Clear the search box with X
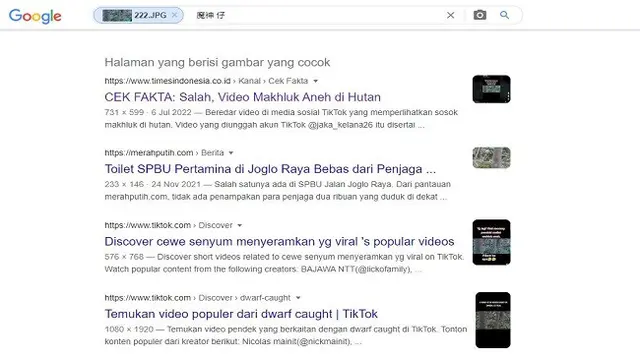Image resolution: width=640 pixels, height=360 pixels. 451,15
